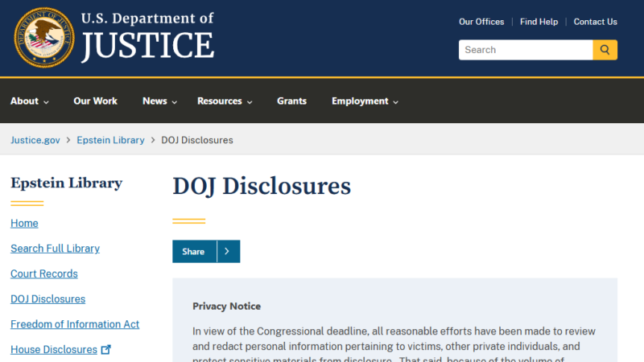
Task: Click the Share button
Action: [x=194, y=252]
